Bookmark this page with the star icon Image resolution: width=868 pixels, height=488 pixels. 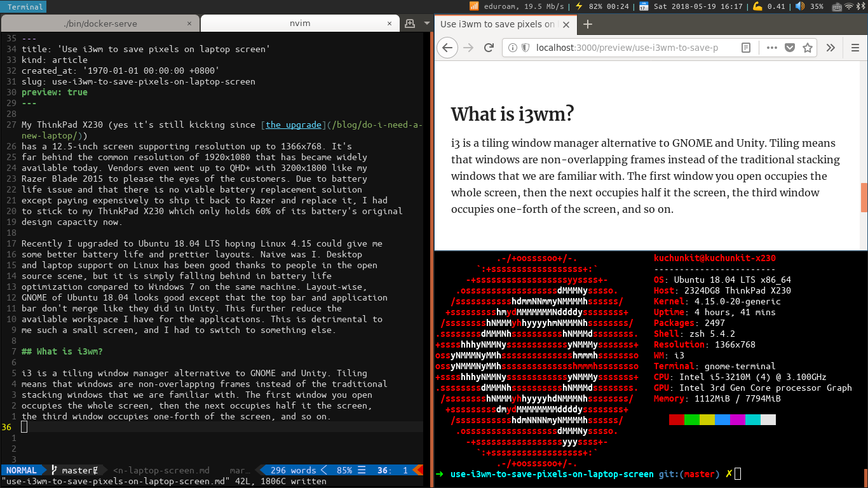tap(808, 48)
